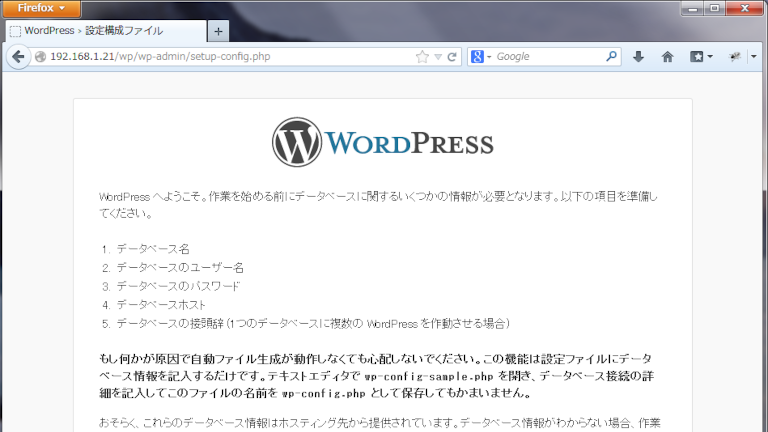Click the add-on icon in the toolbar
768x432 pixels.
pyautogui.click(x=735, y=57)
